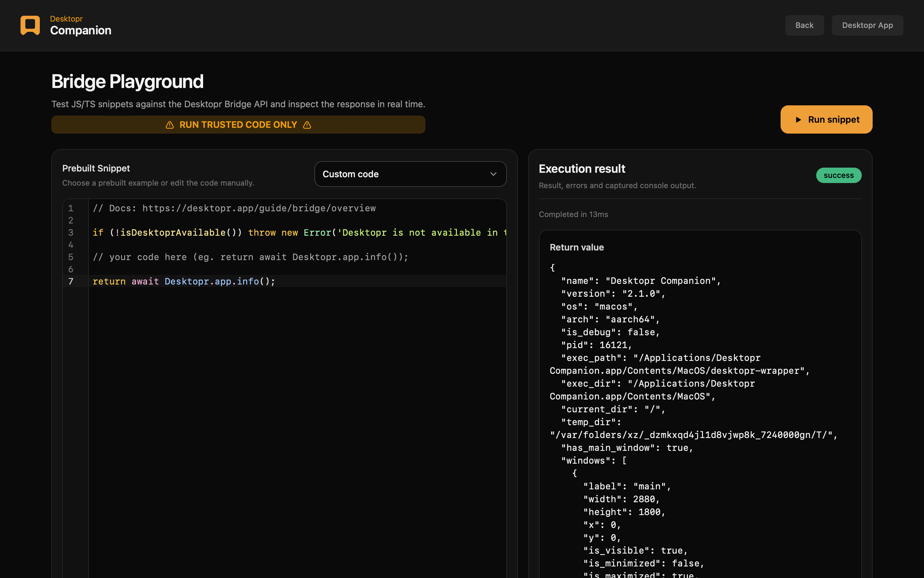924x578 pixels.
Task: Open the Desktopr App button
Action: point(868,25)
